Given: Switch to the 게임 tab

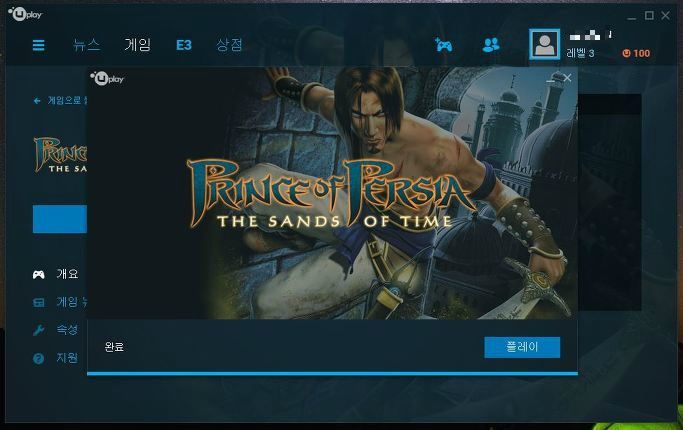Looking at the screenshot, I should coord(138,45).
